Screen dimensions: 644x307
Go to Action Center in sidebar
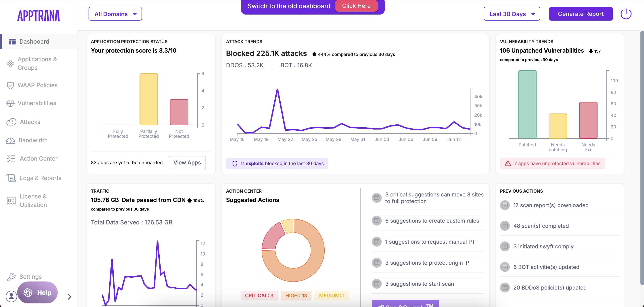pos(38,159)
